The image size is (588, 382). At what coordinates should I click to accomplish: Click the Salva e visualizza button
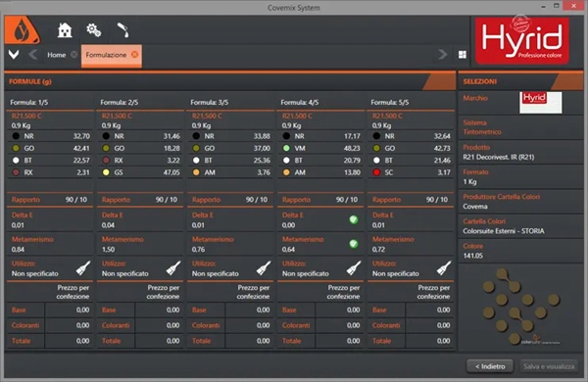pyautogui.click(x=549, y=366)
